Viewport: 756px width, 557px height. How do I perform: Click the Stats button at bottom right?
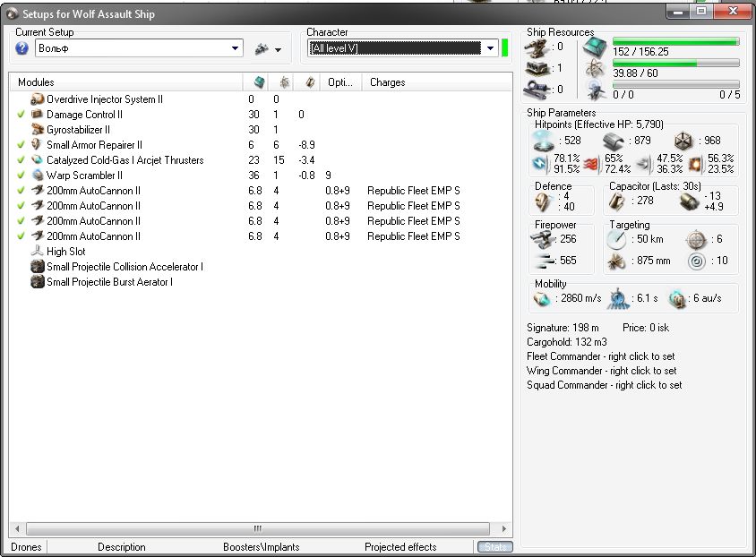[495, 547]
